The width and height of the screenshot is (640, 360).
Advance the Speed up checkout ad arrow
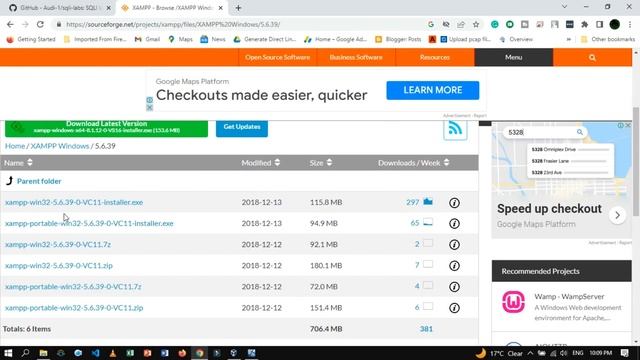point(618,215)
